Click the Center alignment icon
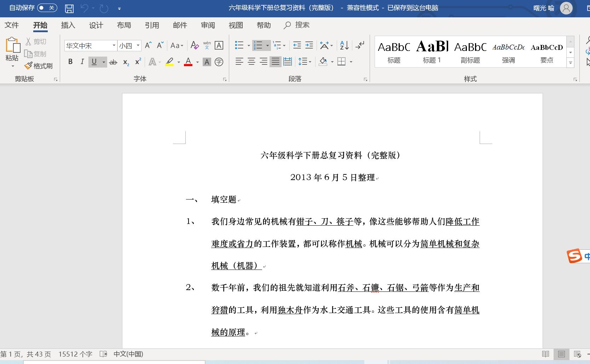The height and width of the screenshot is (364, 590). [251, 62]
